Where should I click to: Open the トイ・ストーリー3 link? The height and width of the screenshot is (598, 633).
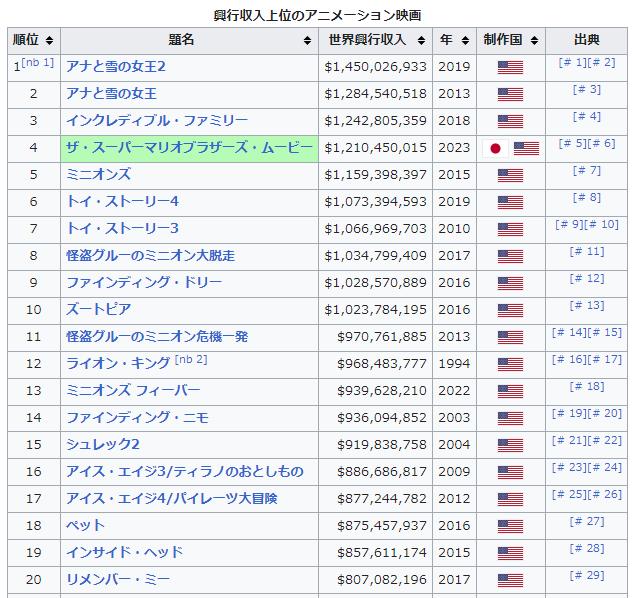[x=122, y=229]
